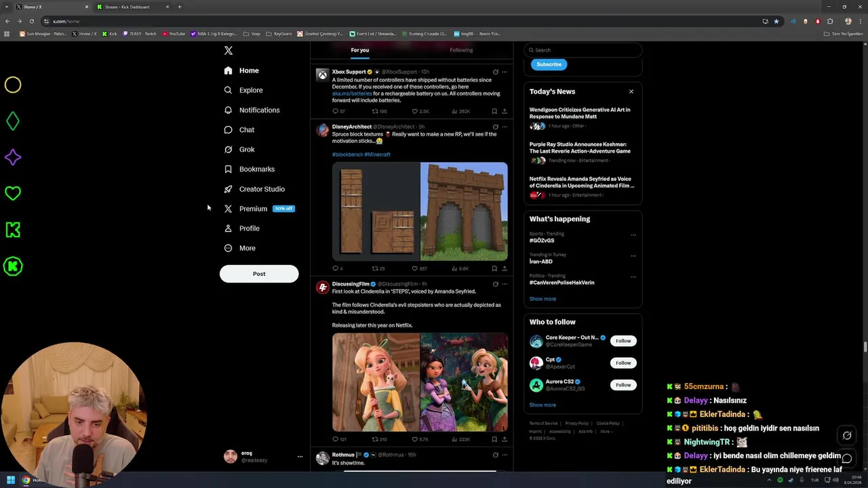868x488 pixels.
Task: Open the #blockbench hashtag
Action: tap(347, 155)
